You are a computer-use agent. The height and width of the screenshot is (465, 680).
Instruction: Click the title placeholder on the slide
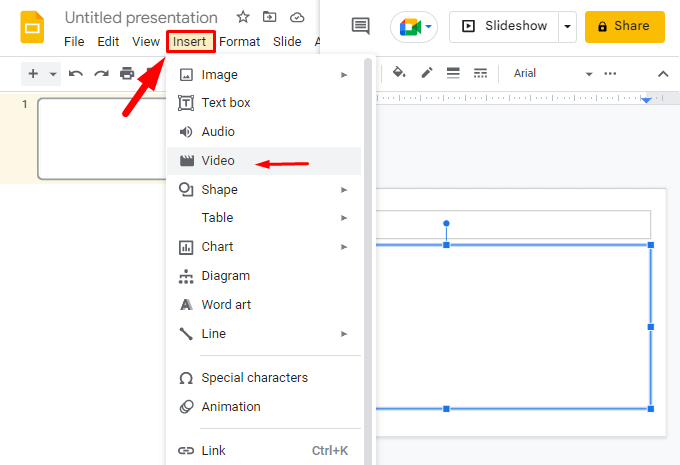(513, 225)
